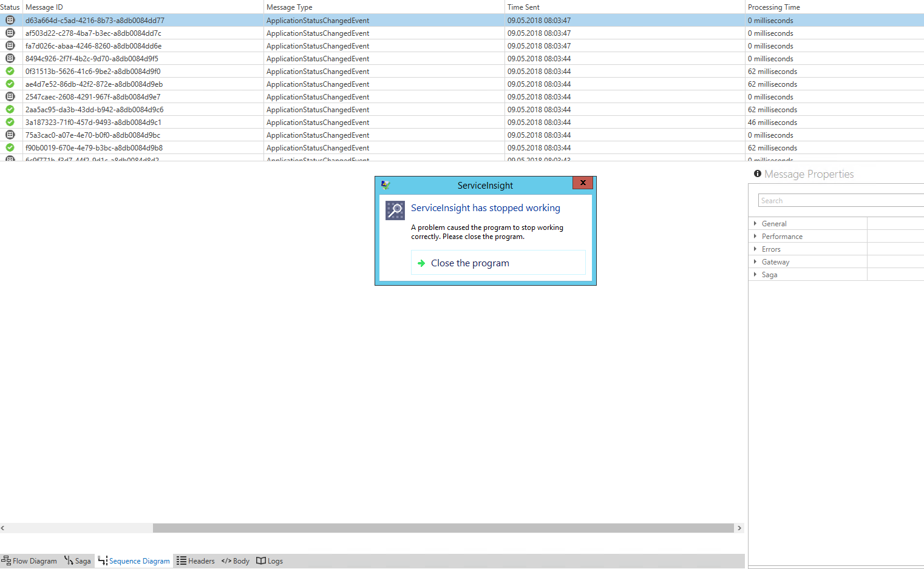
Task: Click the Message Properties info icon
Action: pos(757,173)
